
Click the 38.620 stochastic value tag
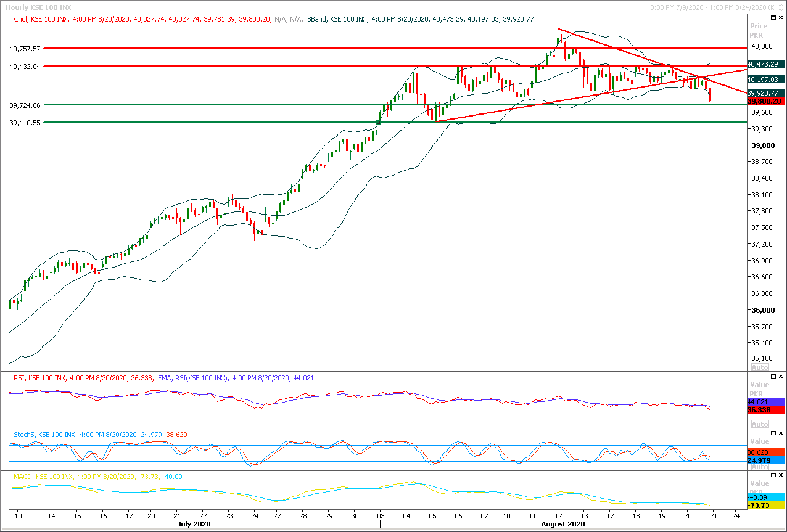[x=765, y=452]
